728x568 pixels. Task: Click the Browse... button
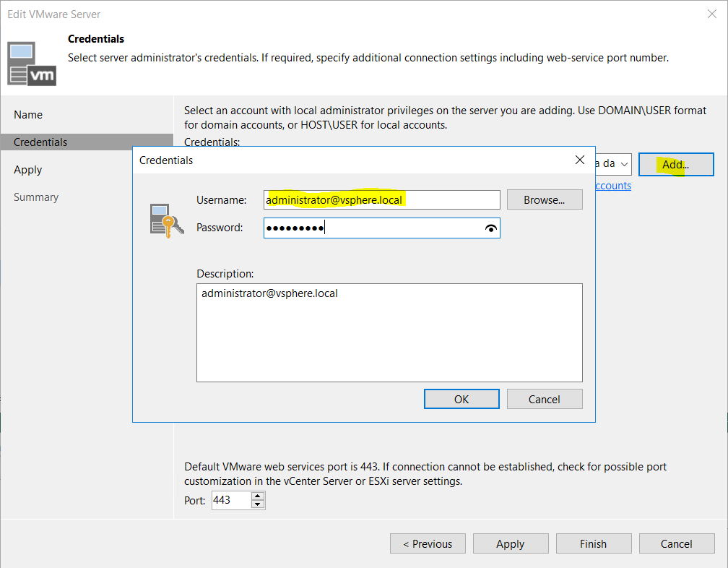pyautogui.click(x=545, y=199)
